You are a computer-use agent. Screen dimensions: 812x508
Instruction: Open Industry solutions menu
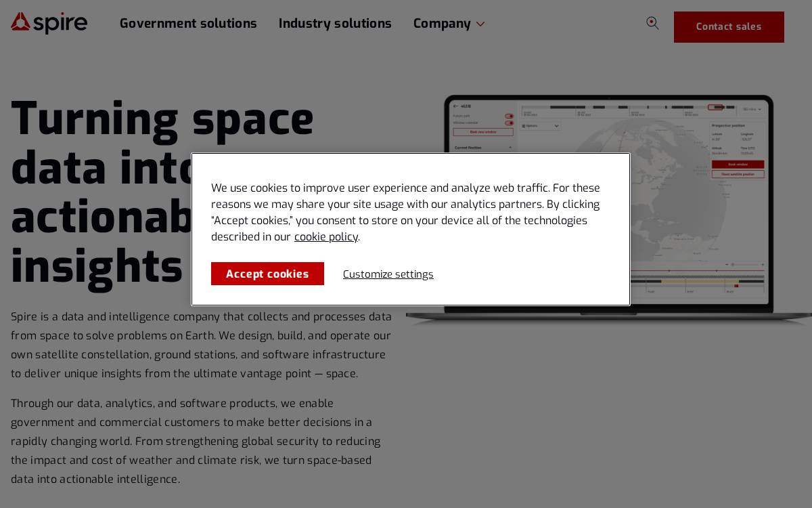click(x=335, y=24)
